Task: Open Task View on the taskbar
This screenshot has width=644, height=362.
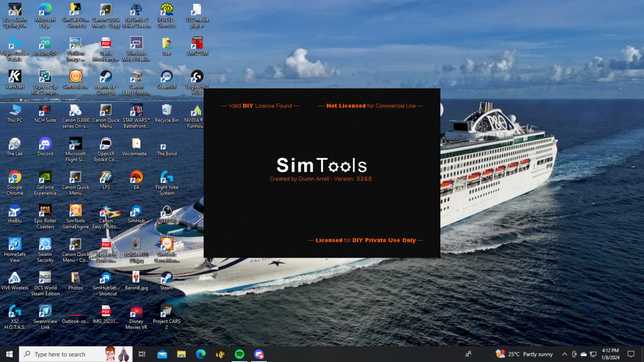Action: pos(142,354)
